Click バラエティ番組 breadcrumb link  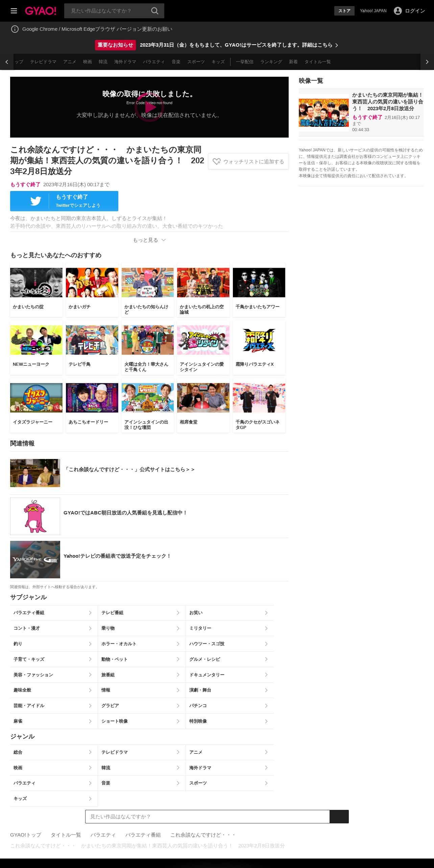click(143, 835)
